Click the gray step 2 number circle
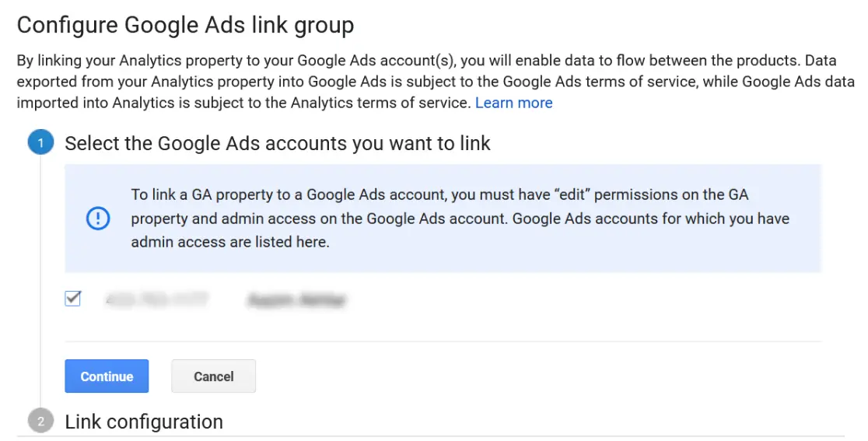 point(40,422)
